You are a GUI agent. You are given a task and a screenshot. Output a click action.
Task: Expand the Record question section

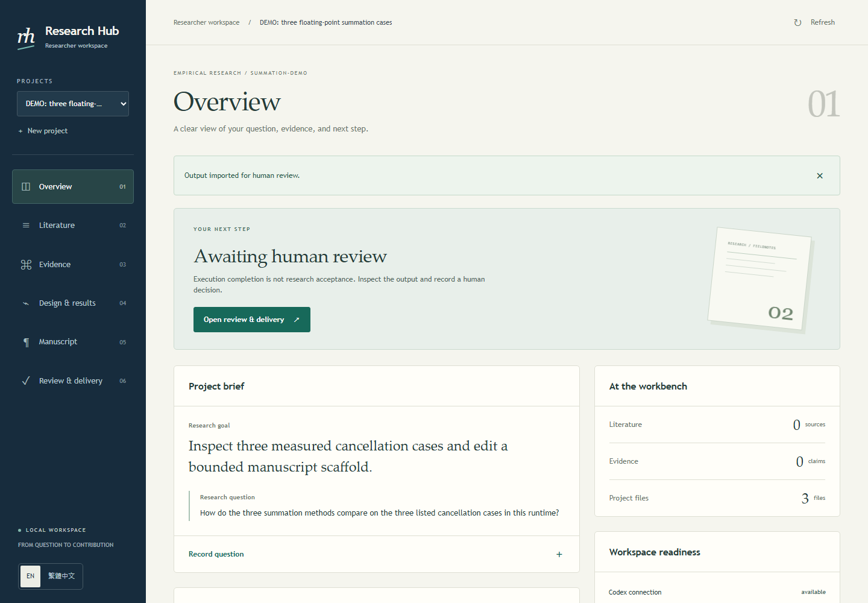pos(377,554)
